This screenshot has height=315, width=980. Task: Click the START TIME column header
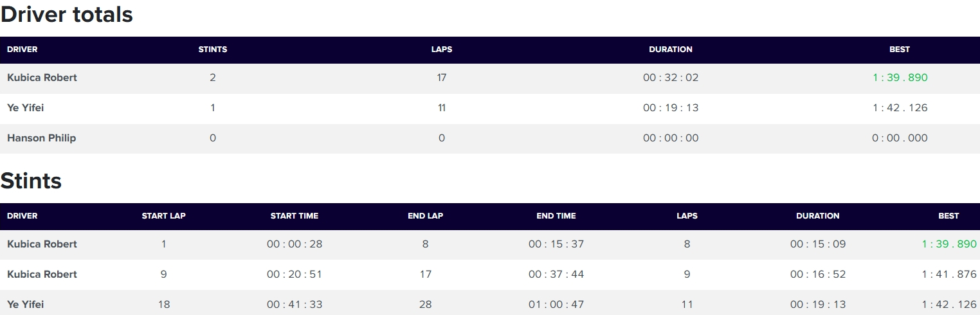point(294,216)
